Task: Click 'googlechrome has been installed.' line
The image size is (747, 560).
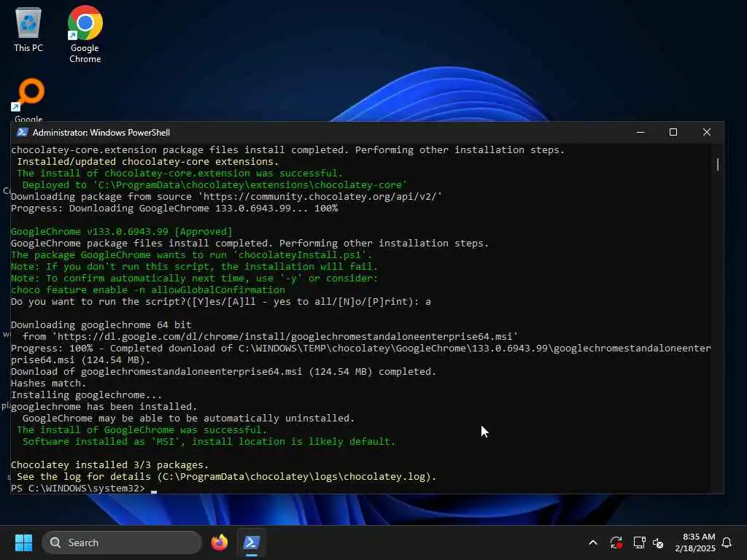Action: (x=104, y=406)
